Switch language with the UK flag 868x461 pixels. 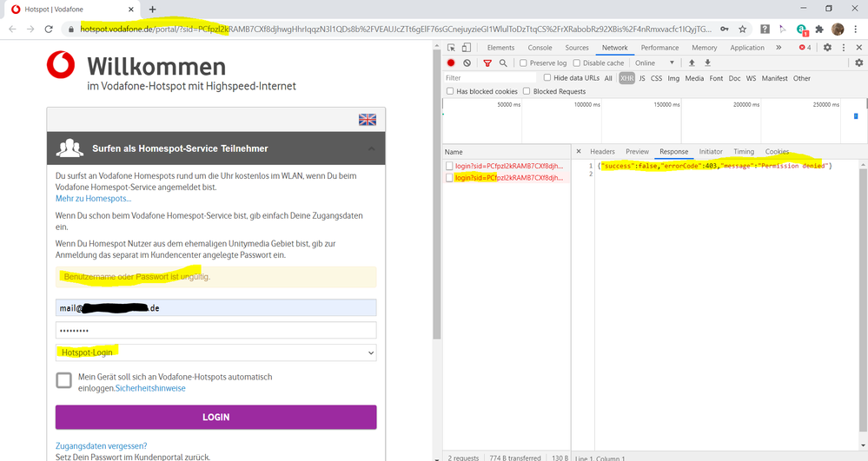[368, 120]
